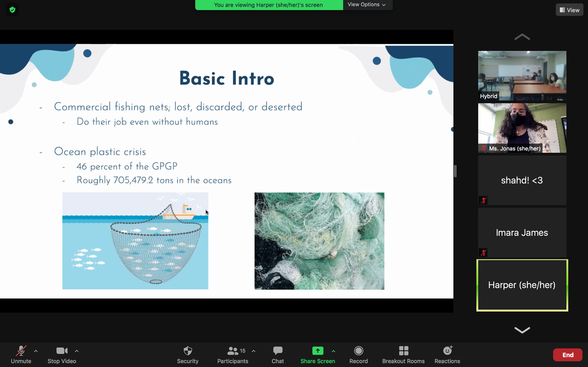
Task: Expand share options arrow beside Share Screen
Action: [x=333, y=351]
